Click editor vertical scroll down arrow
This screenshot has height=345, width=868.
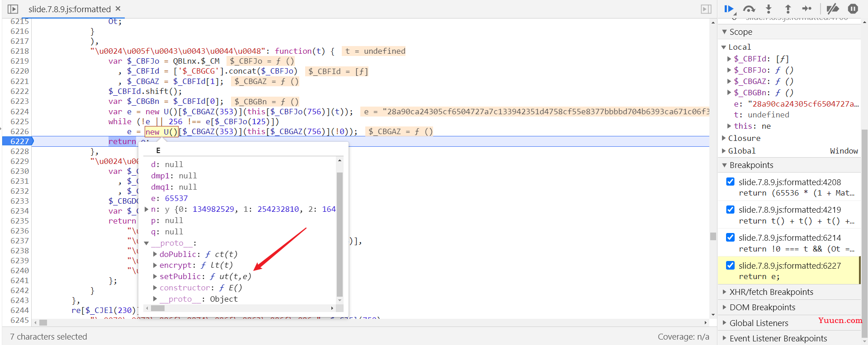[x=713, y=315]
